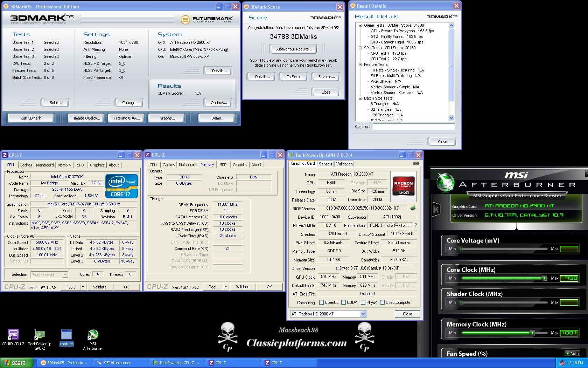
Task: Toggle the CUDA checkbox in GPU-Z
Action: 343,302
